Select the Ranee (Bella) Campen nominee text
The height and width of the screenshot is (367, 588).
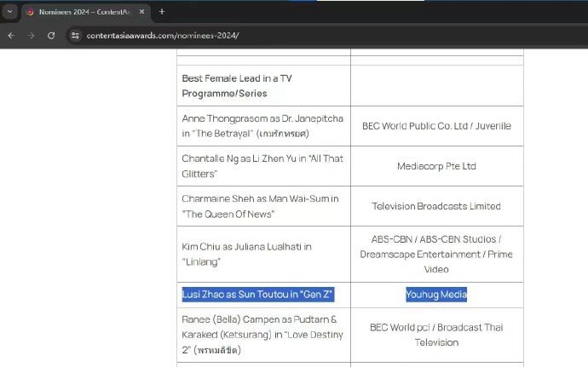pyautogui.click(x=262, y=335)
